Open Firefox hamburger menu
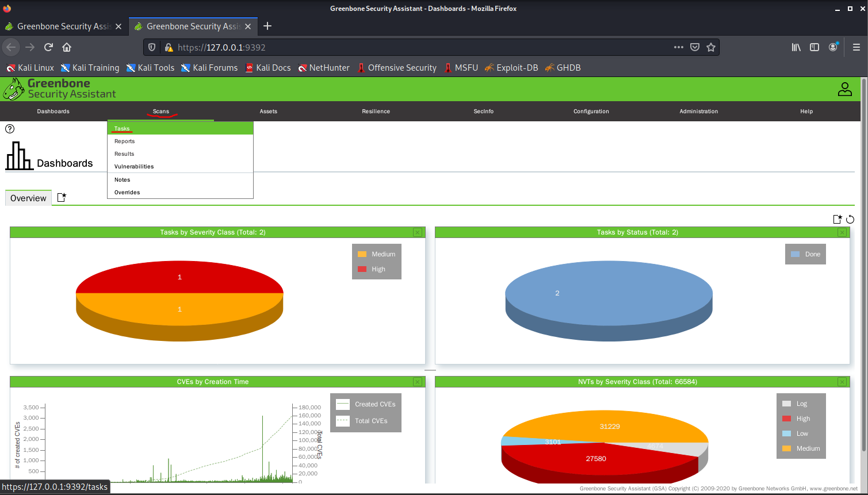 tap(856, 47)
